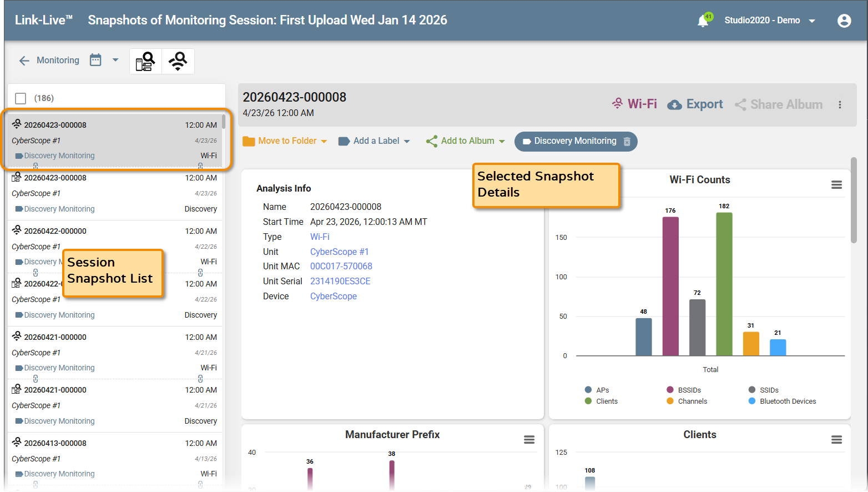Check the select-all snapshots checkbox
Screen dimensions: 868x492
tap(21, 98)
